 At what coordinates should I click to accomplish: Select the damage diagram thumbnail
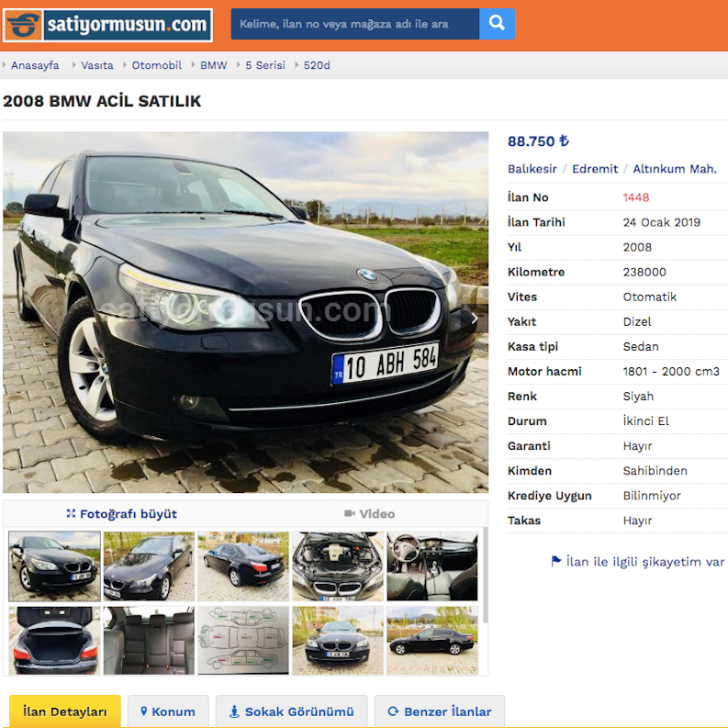[x=243, y=640]
